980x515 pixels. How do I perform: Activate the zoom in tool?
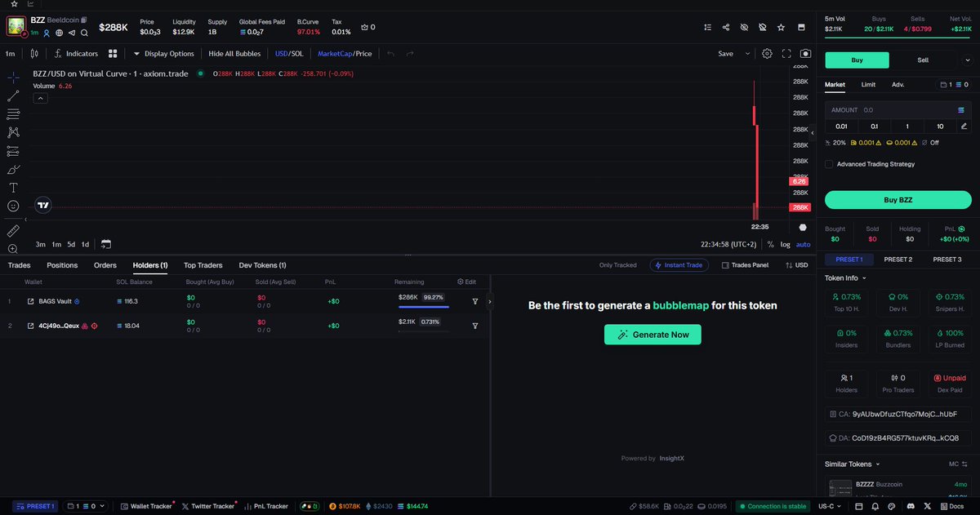[13, 249]
